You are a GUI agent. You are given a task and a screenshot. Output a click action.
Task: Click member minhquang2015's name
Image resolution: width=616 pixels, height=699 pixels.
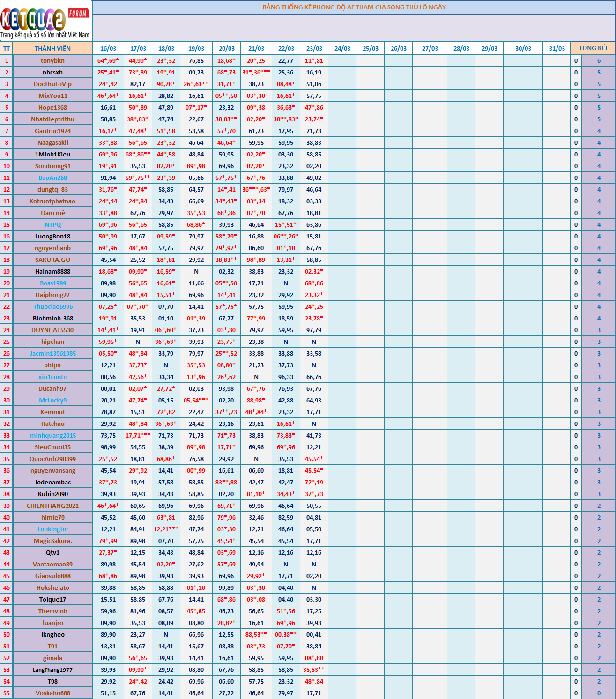[52, 435]
